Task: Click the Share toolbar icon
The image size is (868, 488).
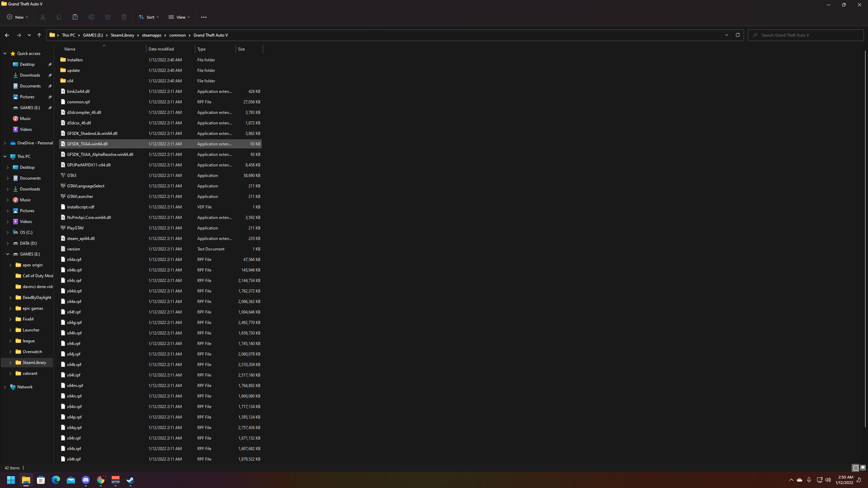Action: pyautogui.click(x=108, y=17)
